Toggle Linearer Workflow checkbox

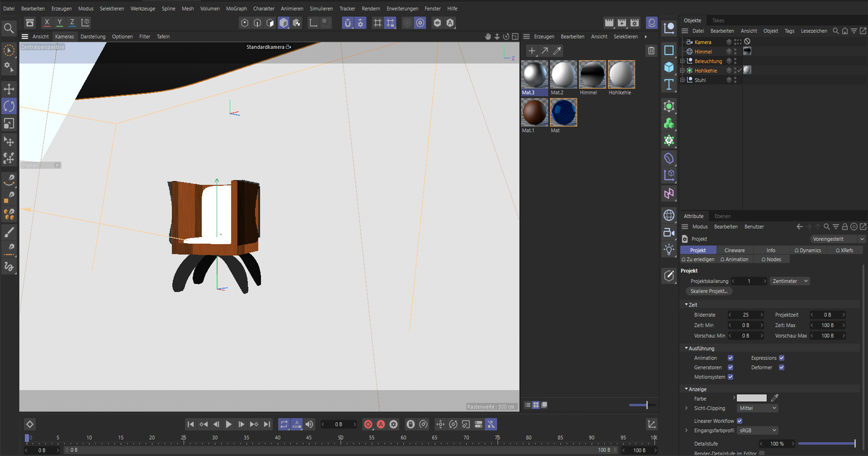click(740, 421)
